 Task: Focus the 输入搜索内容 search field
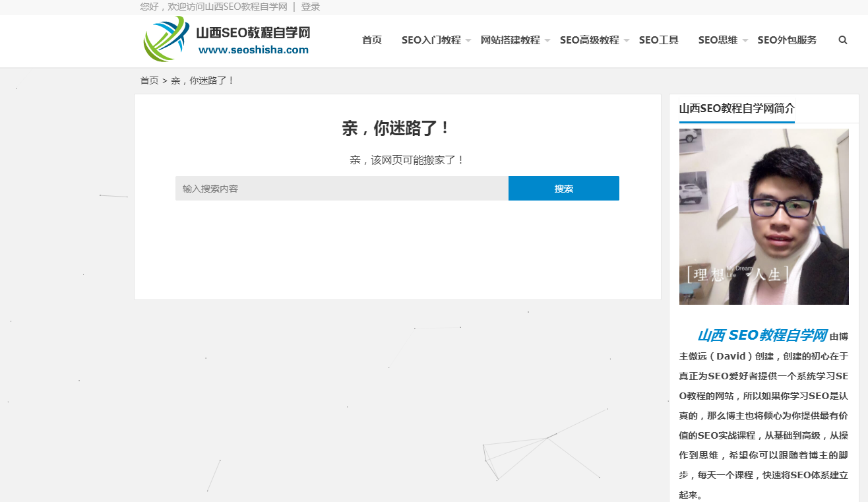coord(341,189)
